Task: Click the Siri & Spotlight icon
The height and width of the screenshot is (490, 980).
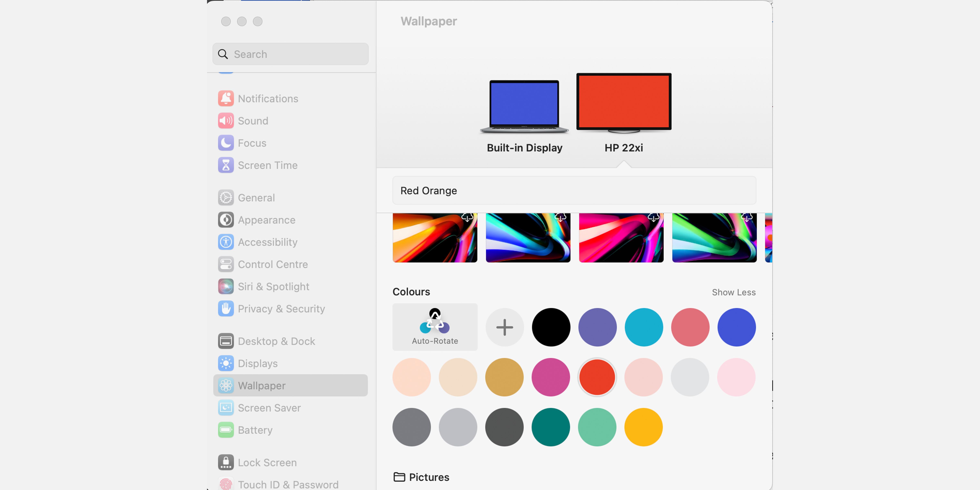Action: [226, 286]
